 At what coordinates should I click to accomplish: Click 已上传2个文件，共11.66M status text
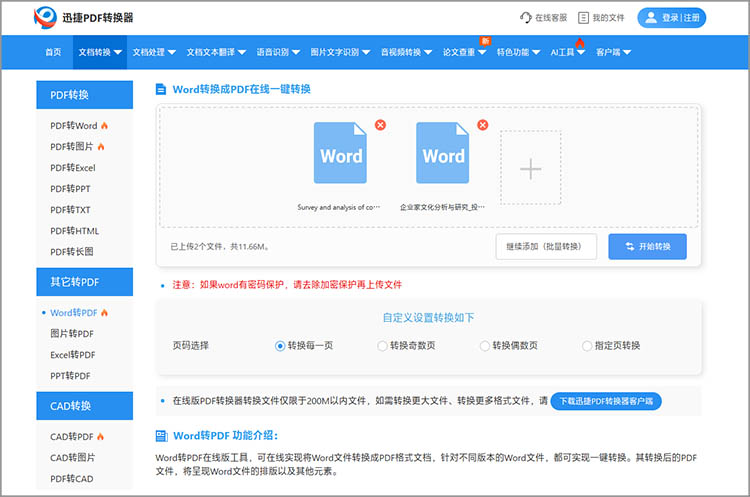click(220, 247)
